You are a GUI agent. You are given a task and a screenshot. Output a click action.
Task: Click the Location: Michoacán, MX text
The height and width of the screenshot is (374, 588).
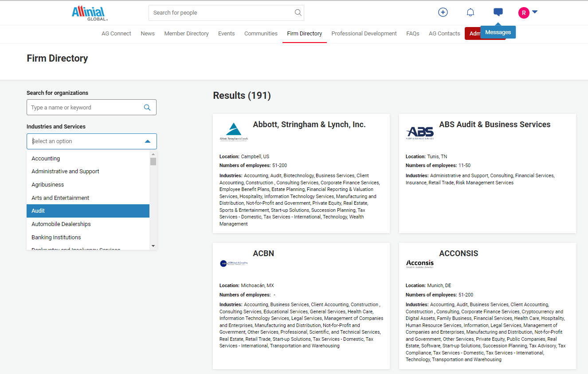pyautogui.click(x=247, y=285)
